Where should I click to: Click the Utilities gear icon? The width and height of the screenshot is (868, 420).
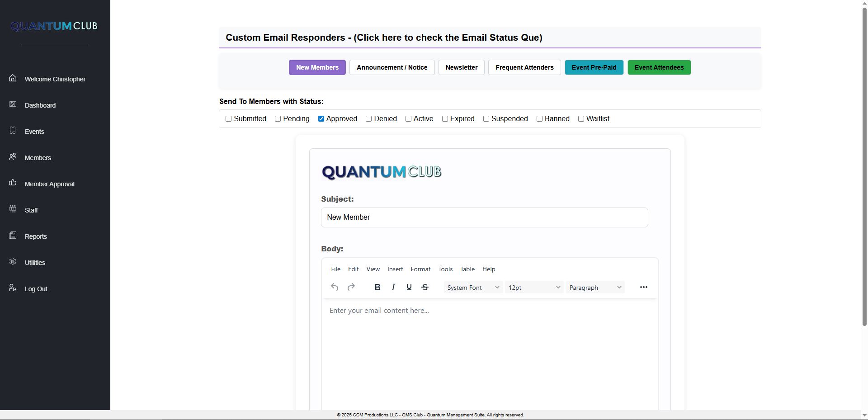coord(13,261)
